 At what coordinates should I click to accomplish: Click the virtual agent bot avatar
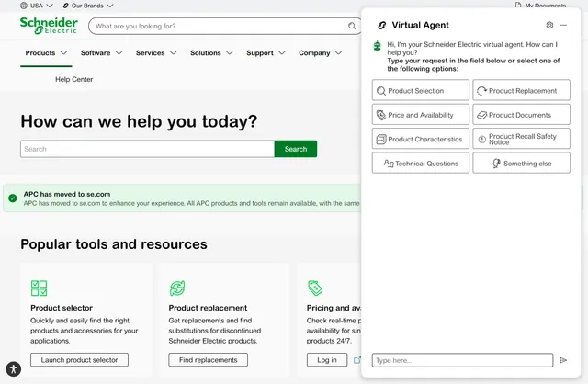pos(378,46)
